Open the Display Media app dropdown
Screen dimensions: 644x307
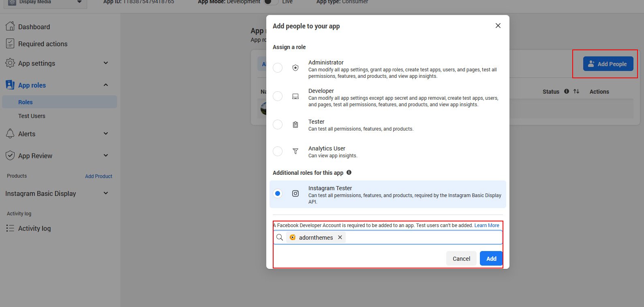79,2
